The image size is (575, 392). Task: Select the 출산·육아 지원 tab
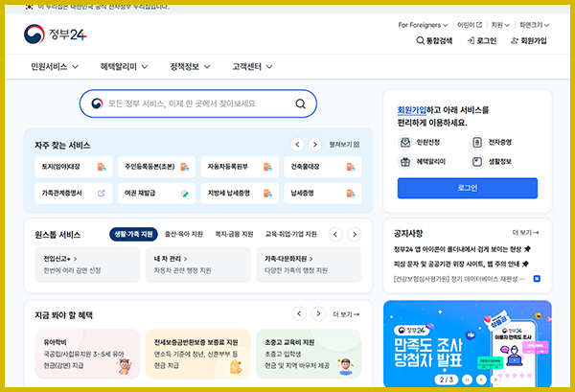(x=184, y=234)
